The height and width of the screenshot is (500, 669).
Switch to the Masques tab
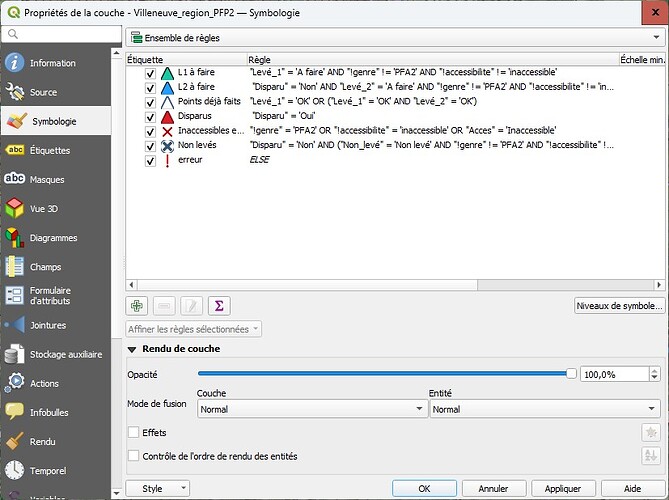[x=56, y=179]
